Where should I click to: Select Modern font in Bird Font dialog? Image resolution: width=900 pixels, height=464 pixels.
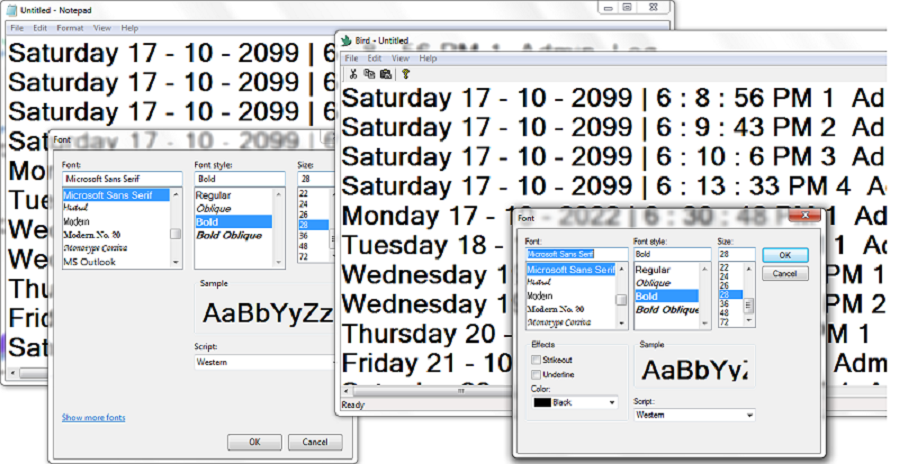tap(540, 296)
